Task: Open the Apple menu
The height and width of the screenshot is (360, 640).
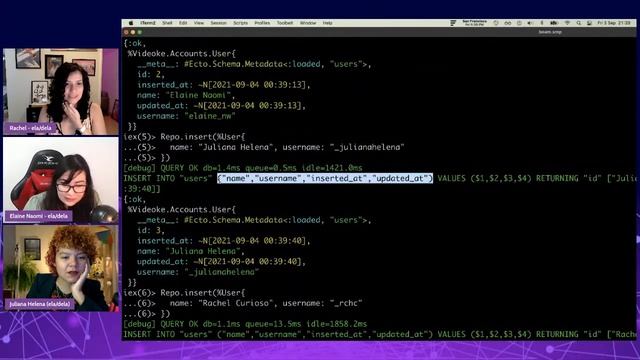Action: pyautogui.click(x=131, y=23)
